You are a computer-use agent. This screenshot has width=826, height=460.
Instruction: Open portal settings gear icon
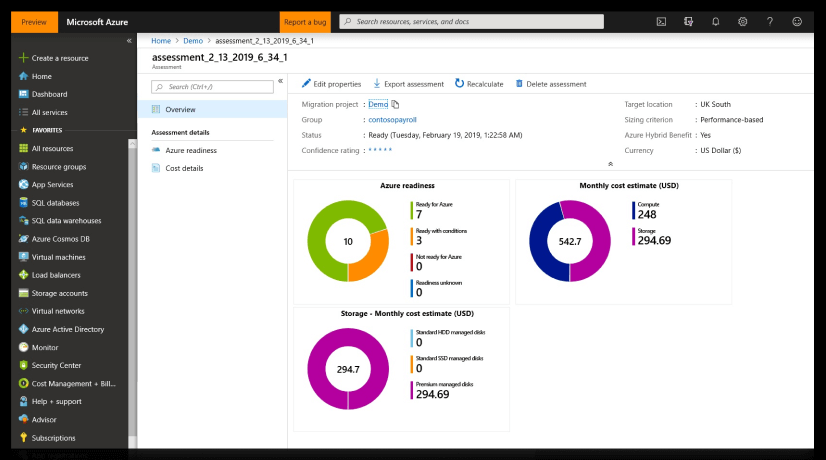click(742, 22)
